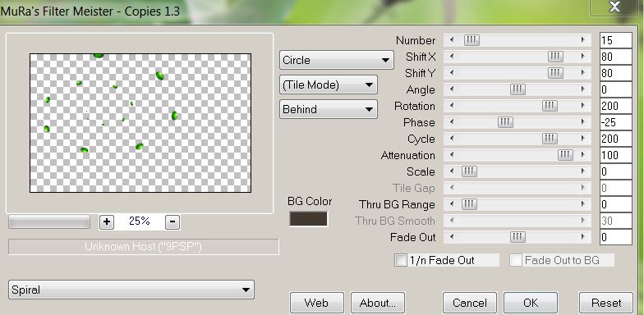The width and height of the screenshot is (644, 315).
Task: Click the Fade Out slider's left arrow
Action: 452,237
